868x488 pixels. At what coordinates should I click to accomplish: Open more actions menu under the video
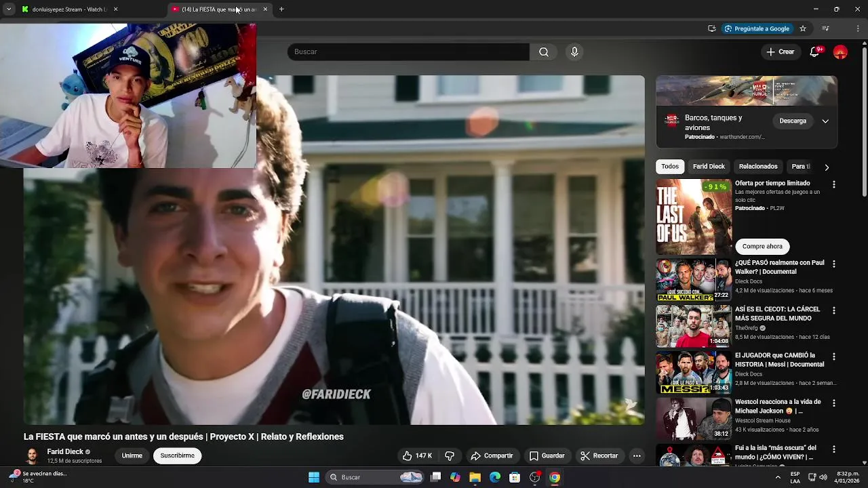pos(637,456)
